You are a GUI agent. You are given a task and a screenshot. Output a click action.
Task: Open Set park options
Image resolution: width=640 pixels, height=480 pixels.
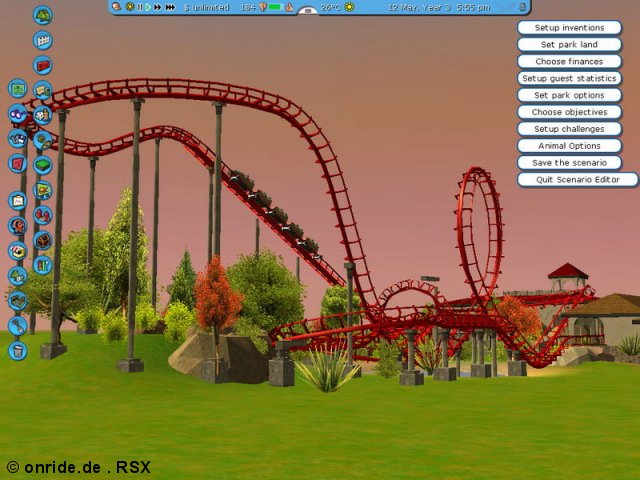click(569, 95)
